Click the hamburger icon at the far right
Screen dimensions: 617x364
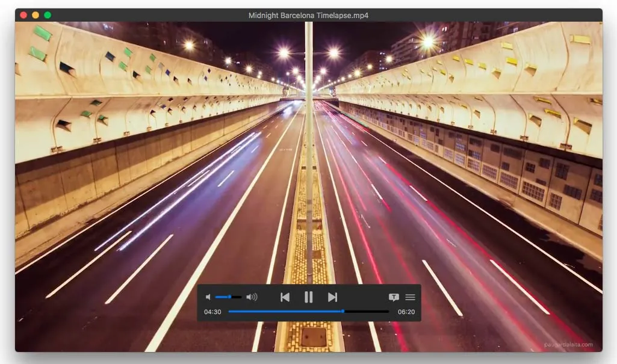[411, 297]
